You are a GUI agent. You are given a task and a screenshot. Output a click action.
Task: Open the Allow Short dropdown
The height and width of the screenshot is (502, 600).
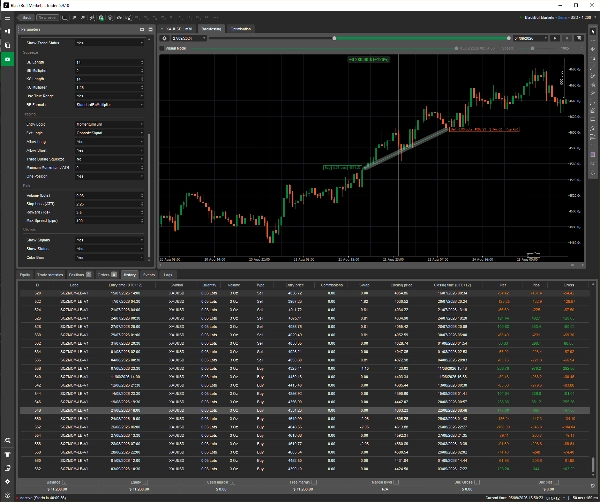point(109,150)
